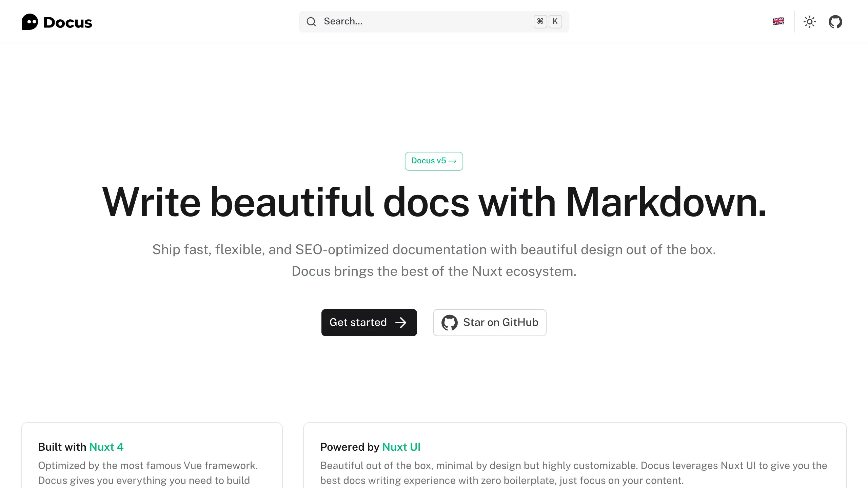Open the Nuxt 4 link

click(x=106, y=447)
